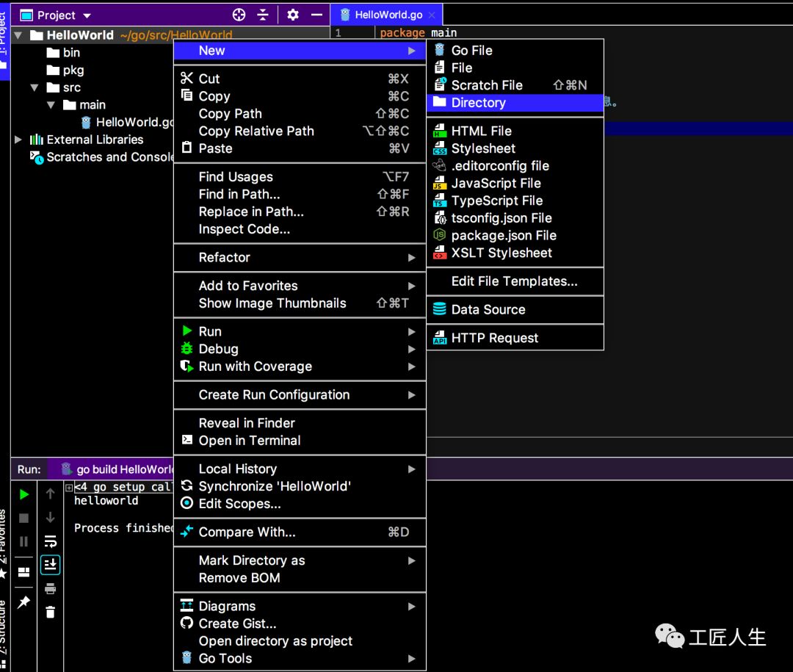Rerun with the green play icon
The width and height of the screenshot is (793, 672).
tap(24, 494)
